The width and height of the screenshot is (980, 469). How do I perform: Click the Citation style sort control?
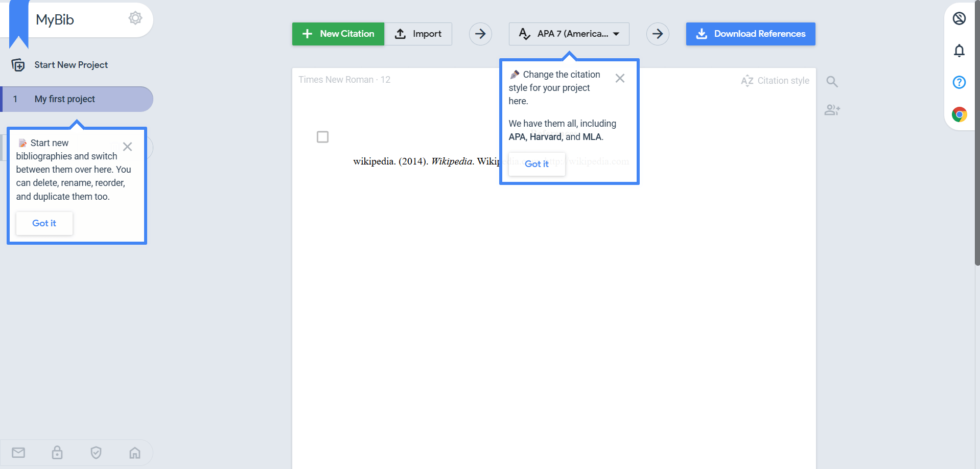(x=775, y=81)
